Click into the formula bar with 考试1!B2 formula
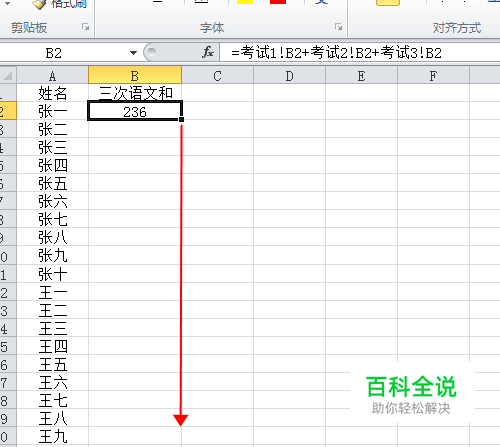The width and height of the screenshot is (500, 447). 359,53
